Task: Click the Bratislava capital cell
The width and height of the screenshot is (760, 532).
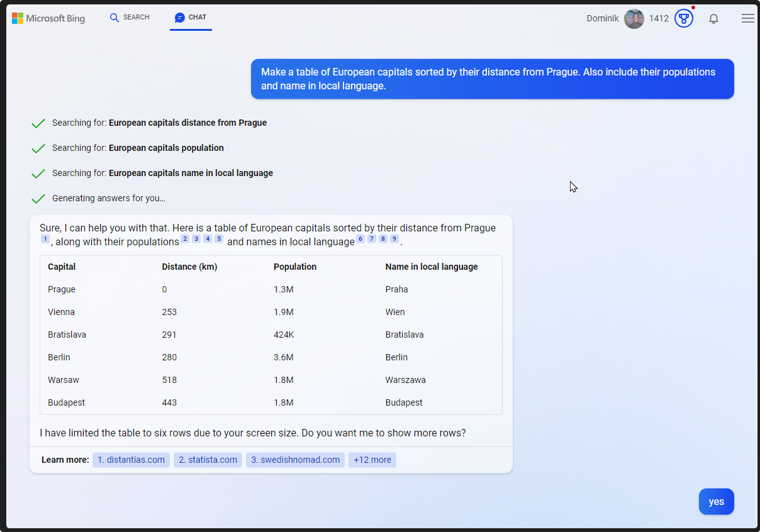Action: tap(67, 335)
